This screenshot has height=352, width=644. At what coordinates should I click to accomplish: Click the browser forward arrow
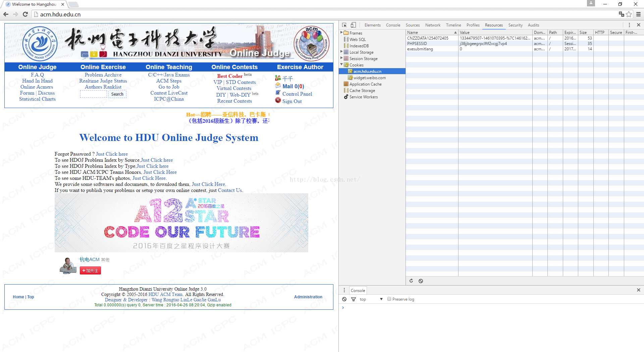(15, 14)
